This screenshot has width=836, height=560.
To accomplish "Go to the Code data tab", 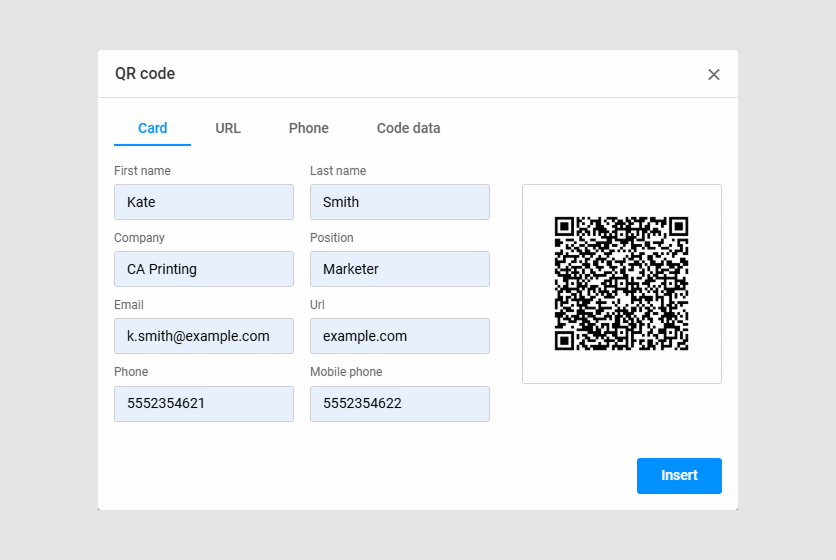I will pos(408,129).
